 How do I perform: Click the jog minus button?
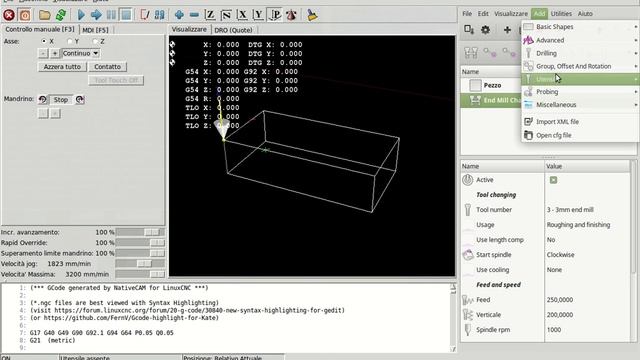pos(42,53)
